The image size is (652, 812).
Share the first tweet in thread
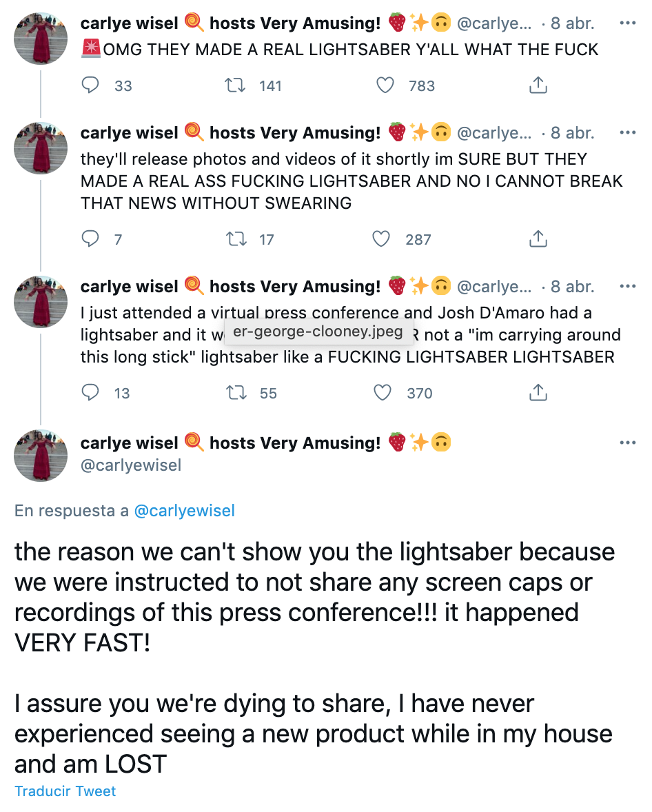(x=538, y=85)
